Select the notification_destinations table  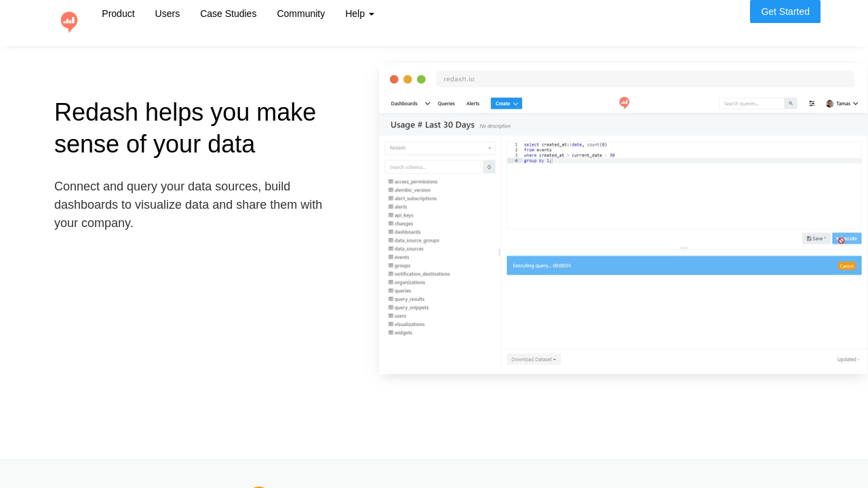coord(419,274)
